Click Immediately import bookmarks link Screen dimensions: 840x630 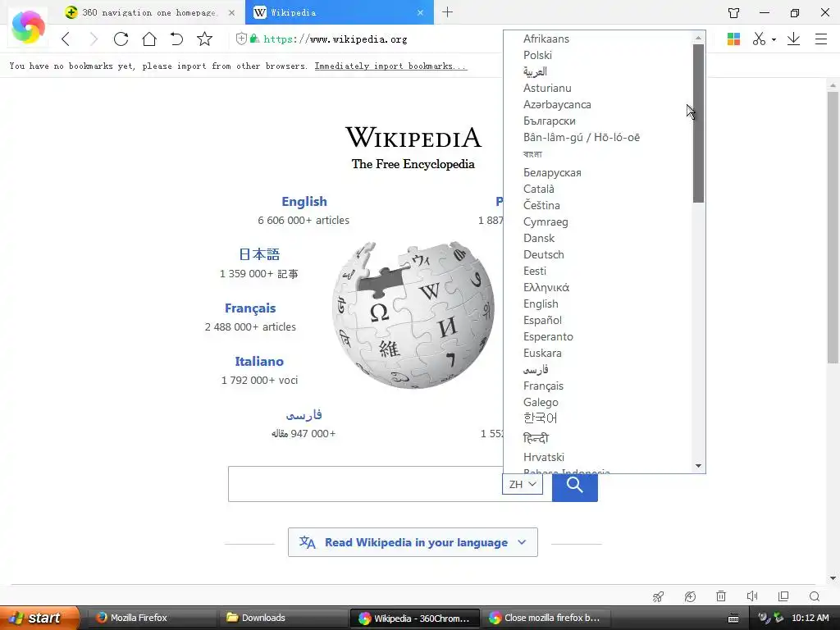pyautogui.click(x=390, y=66)
